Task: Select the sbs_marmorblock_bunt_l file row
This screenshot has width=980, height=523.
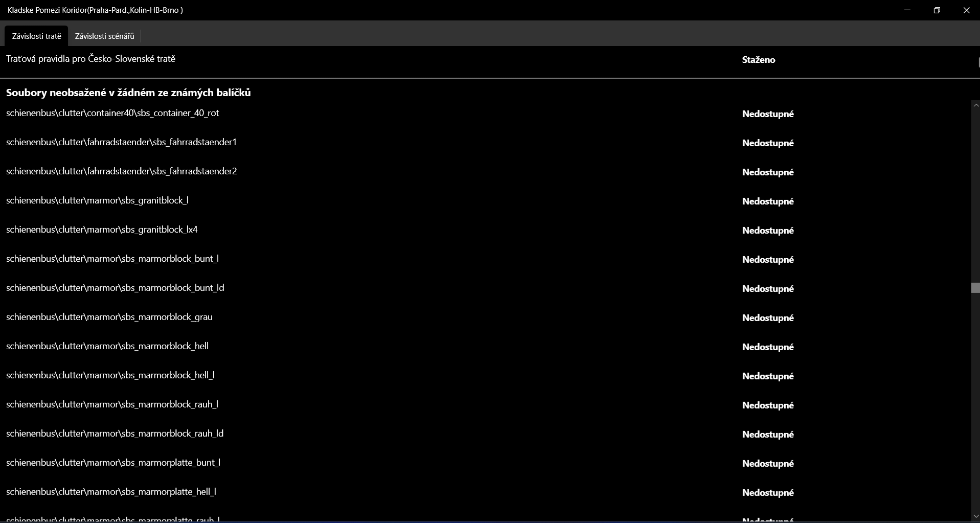Action: pyautogui.click(x=485, y=259)
